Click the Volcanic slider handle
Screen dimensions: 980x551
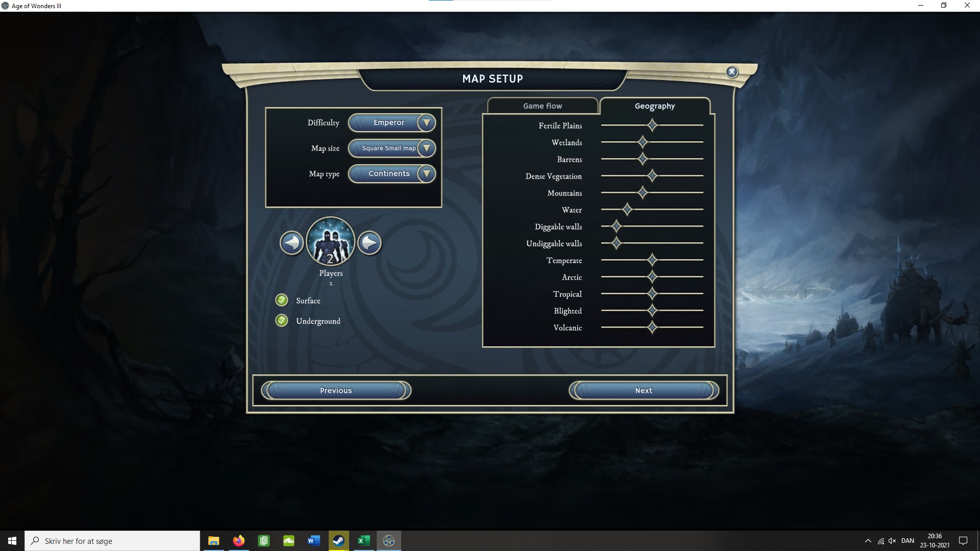(x=652, y=327)
